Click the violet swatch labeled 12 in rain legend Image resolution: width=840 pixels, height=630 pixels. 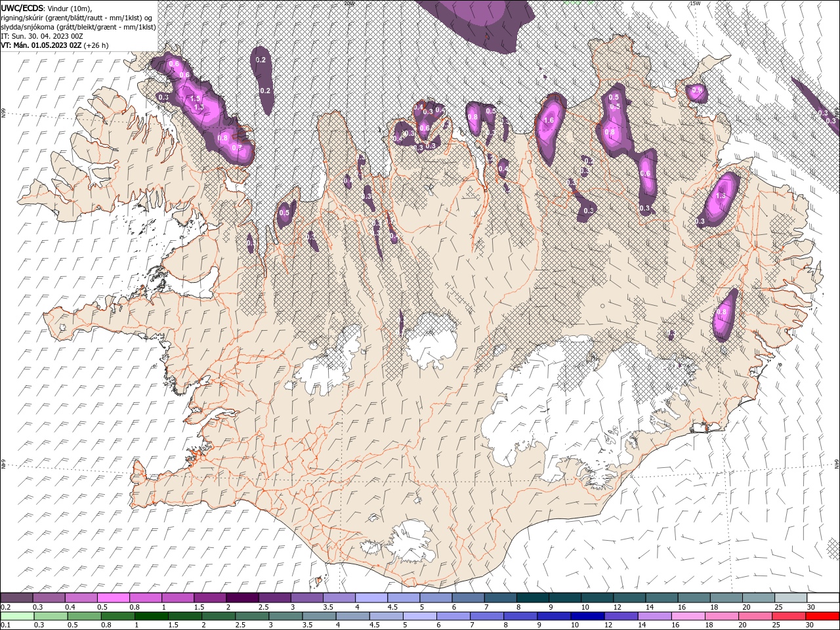621,616
